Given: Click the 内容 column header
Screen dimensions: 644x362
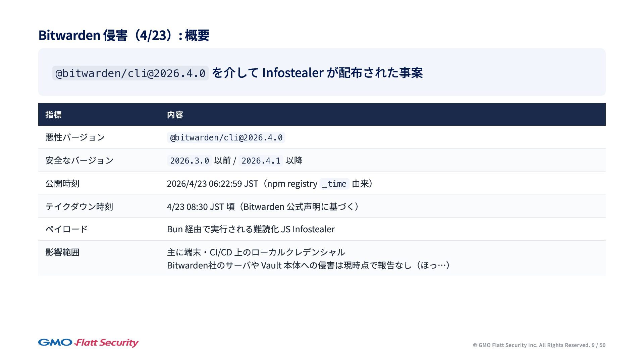Looking at the screenshot, I should [x=175, y=115].
